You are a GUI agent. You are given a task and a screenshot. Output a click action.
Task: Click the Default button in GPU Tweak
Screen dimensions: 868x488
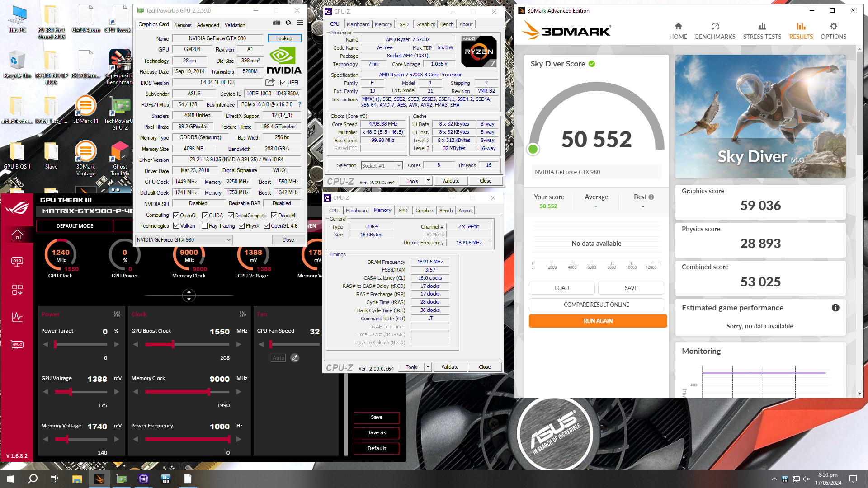[377, 449]
